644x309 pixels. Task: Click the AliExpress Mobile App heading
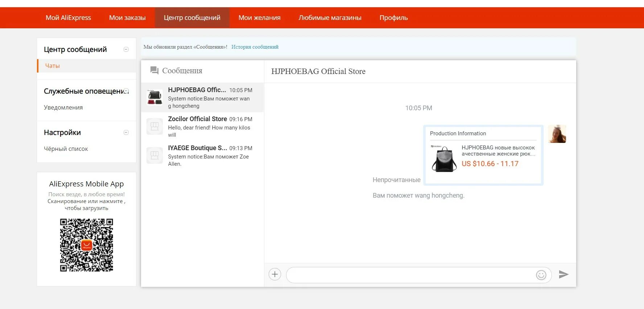tap(87, 184)
